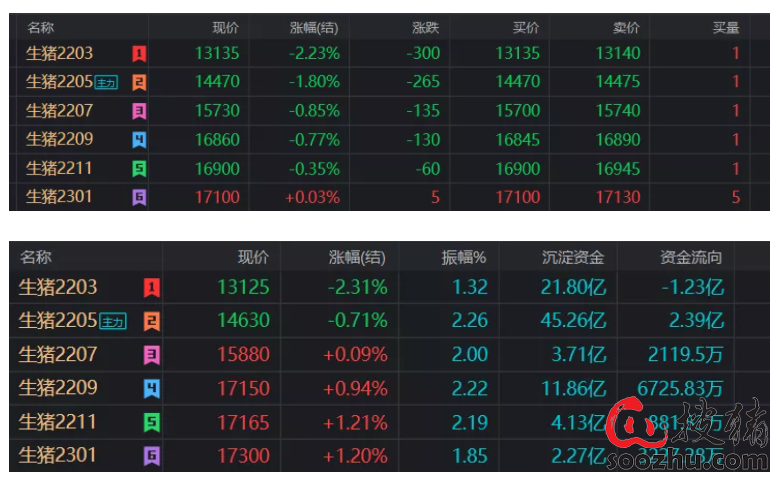Click purple badge 6 in bottom table
The height and width of the screenshot is (477, 777).
[x=152, y=456]
